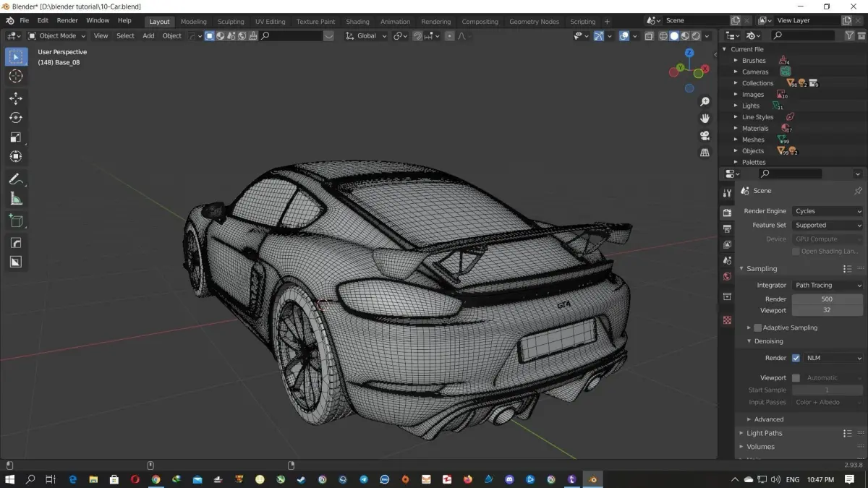
Task: Switch to solid viewport shading
Action: (x=674, y=35)
